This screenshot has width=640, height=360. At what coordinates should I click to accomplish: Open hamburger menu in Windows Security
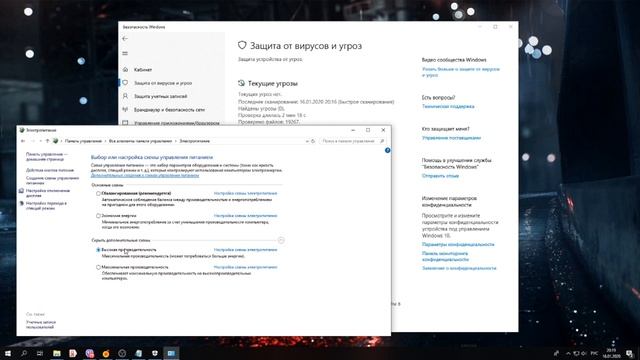point(125,53)
